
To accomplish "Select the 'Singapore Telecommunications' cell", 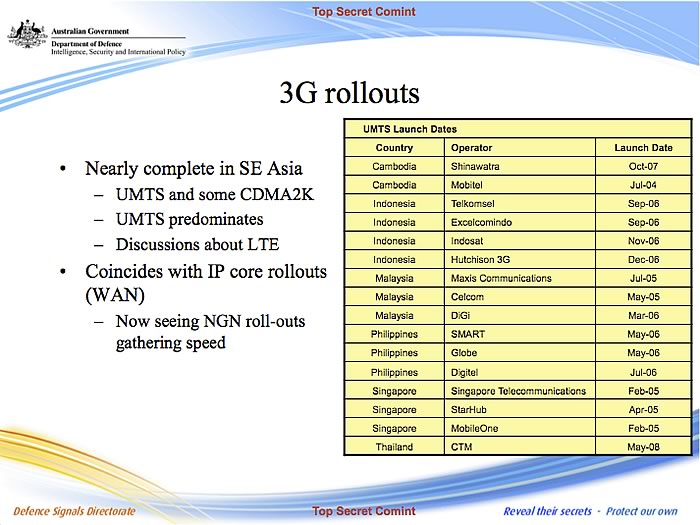I will click(518, 391).
